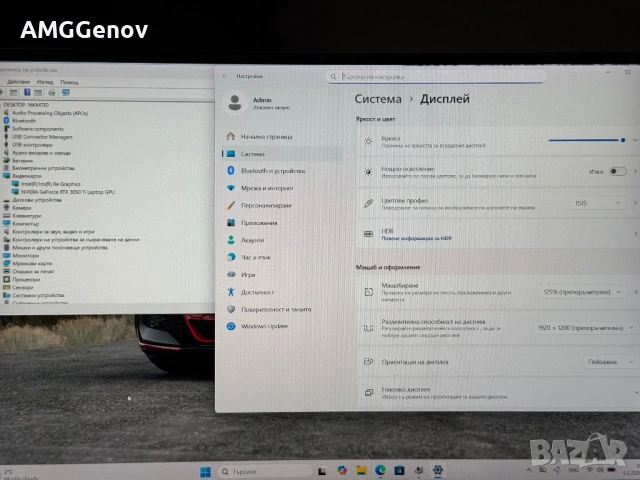Open Помощ menu in Device Manager

click(x=69, y=82)
